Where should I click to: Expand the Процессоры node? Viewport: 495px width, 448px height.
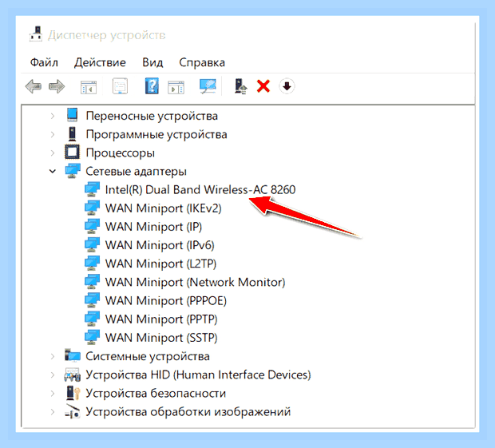pyautogui.click(x=53, y=153)
